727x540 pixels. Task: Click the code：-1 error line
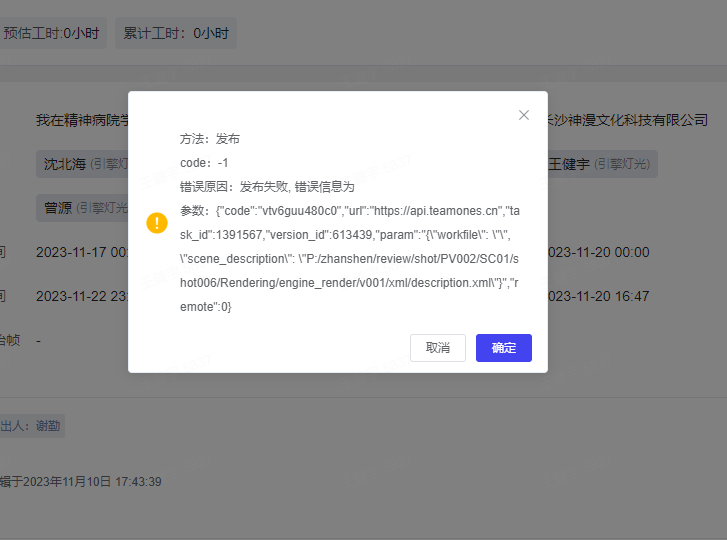click(x=205, y=163)
